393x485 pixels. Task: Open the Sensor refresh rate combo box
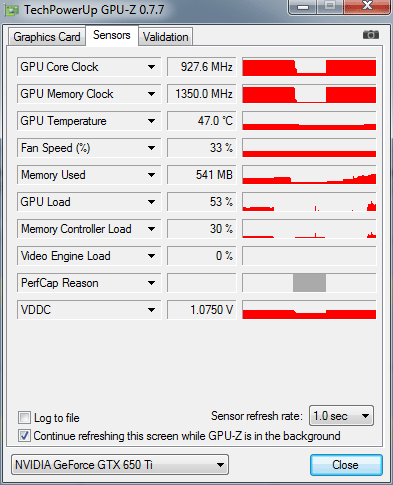coord(342,416)
